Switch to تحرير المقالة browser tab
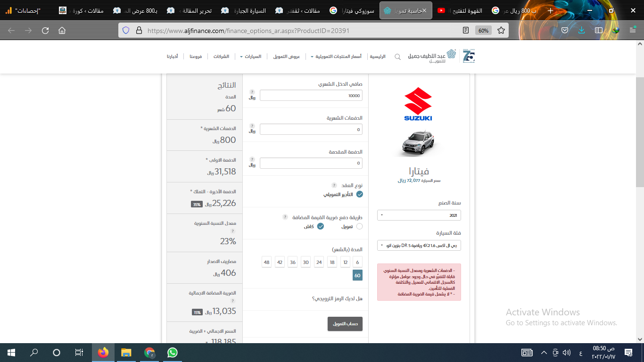The height and width of the screenshot is (362, 644). (x=190, y=10)
